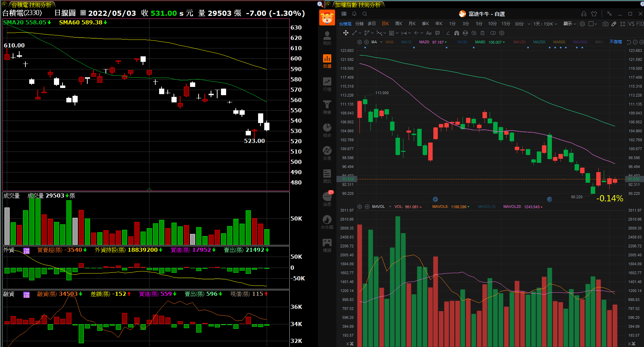The image size is (644, 347).
Task: Select the text annotation Aa tool
Action: coord(429,33)
